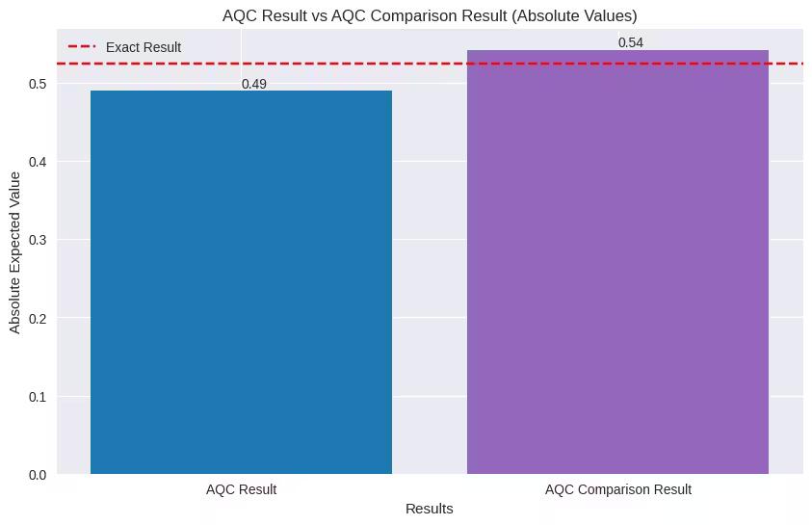Screen dimensions: 812x525
Task: Click the AQC Result tick label
Action: point(241,489)
